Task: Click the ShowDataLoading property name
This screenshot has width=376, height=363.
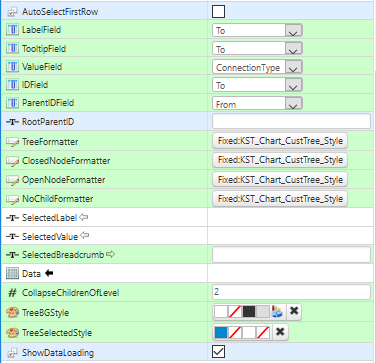Action: pyautogui.click(x=58, y=353)
